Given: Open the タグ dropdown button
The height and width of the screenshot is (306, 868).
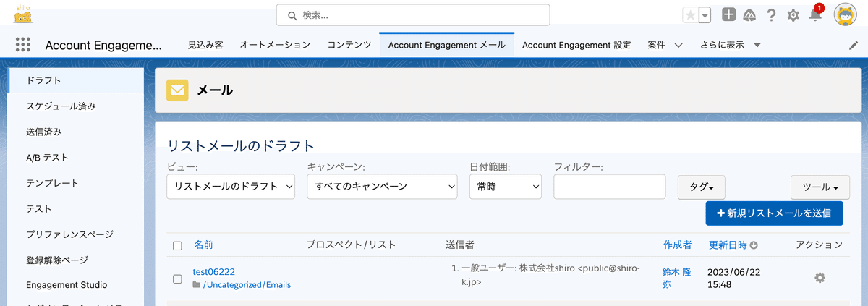Looking at the screenshot, I should (x=702, y=187).
